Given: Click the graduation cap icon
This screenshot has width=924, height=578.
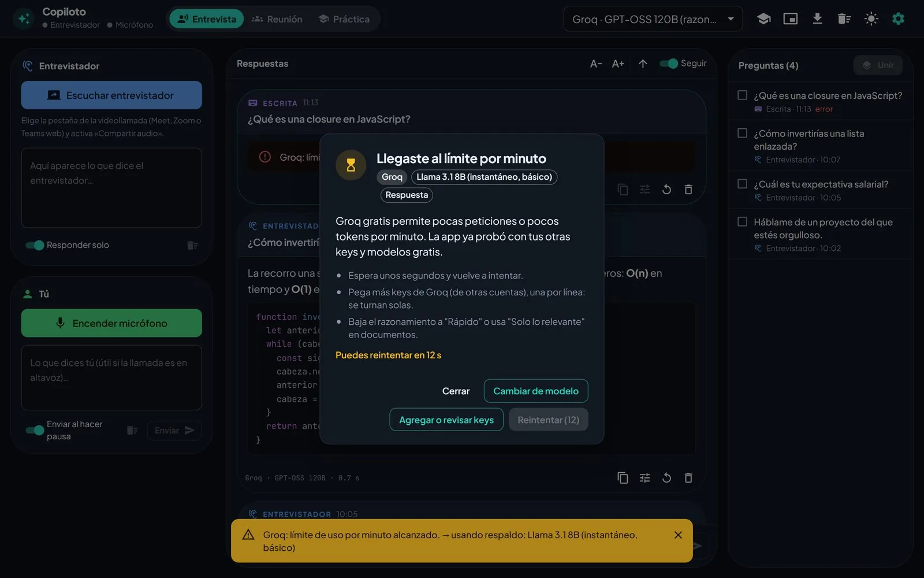Looking at the screenshot, I should (763, 19).
